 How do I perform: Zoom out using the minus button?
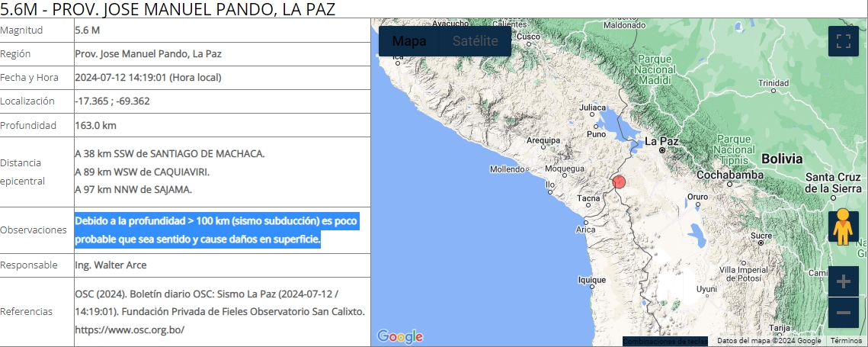(x=843, y=313)
